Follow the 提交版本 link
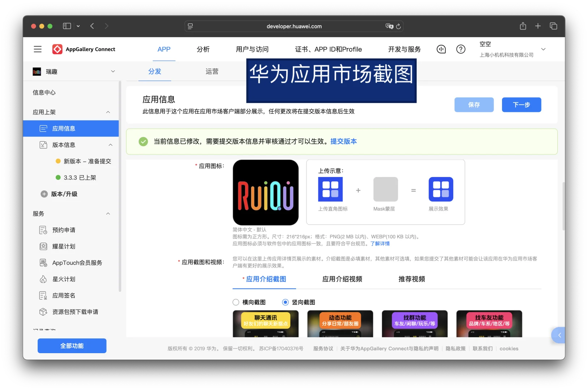588x390 pixels. [344, 142]
